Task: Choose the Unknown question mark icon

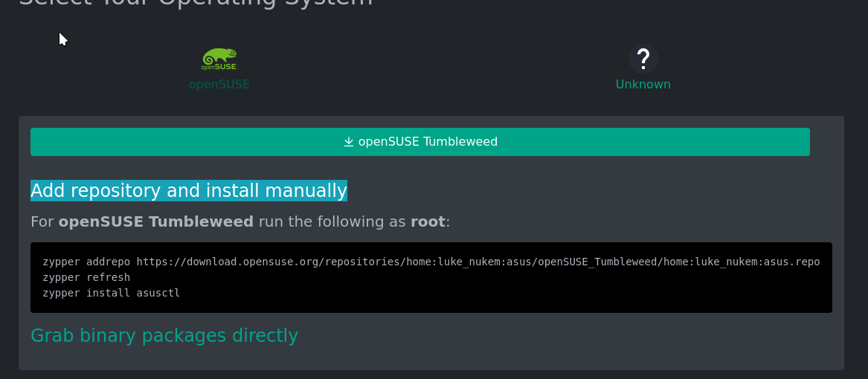Action: click(643, 59)
